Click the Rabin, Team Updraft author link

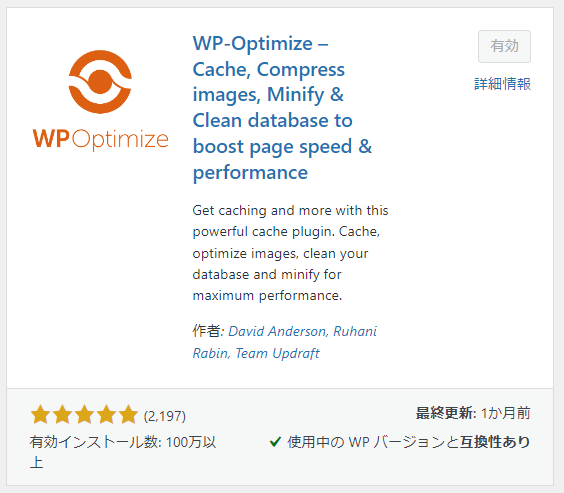[256, 353]
